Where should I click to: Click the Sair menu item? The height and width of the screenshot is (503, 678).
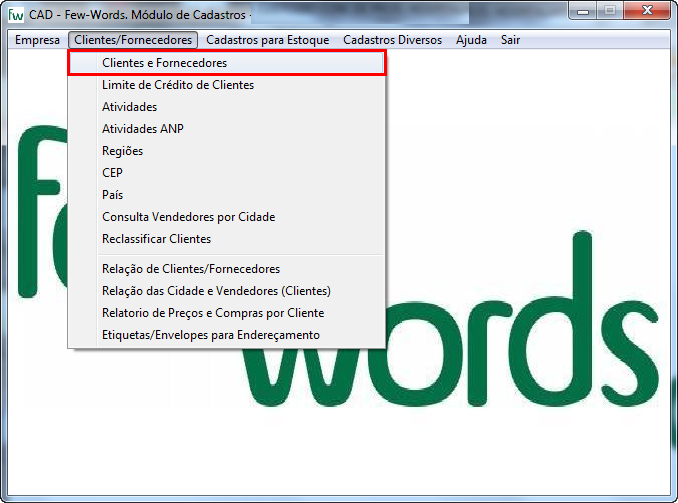[510, 40]
